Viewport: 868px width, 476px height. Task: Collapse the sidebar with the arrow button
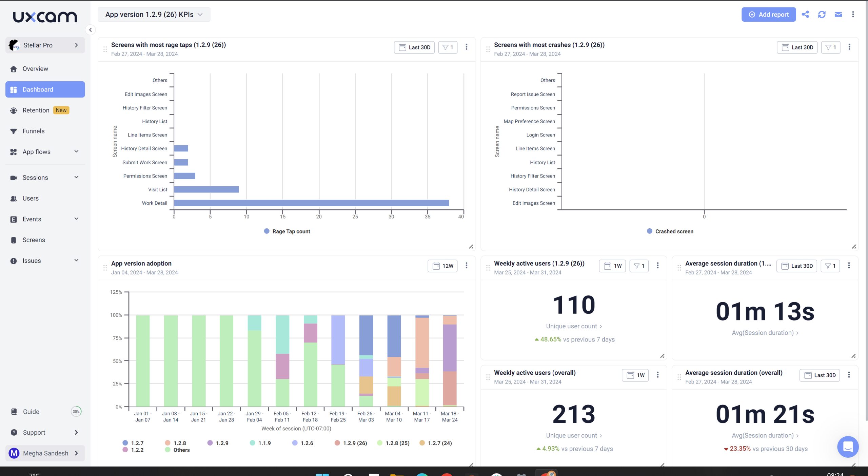pos(90,30)
